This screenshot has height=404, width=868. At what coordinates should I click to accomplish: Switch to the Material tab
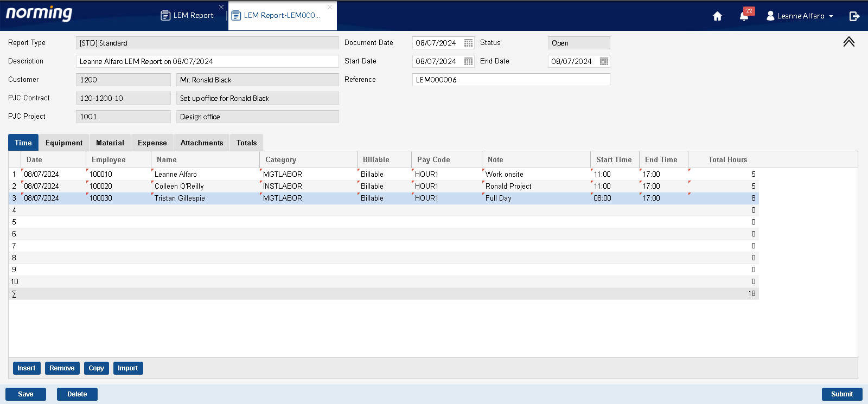pos(110,143)
